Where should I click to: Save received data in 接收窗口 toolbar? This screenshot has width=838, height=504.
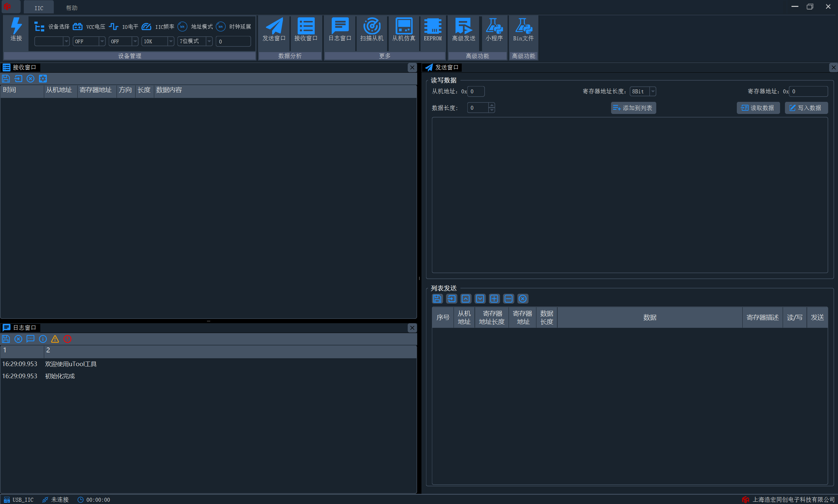6,79
